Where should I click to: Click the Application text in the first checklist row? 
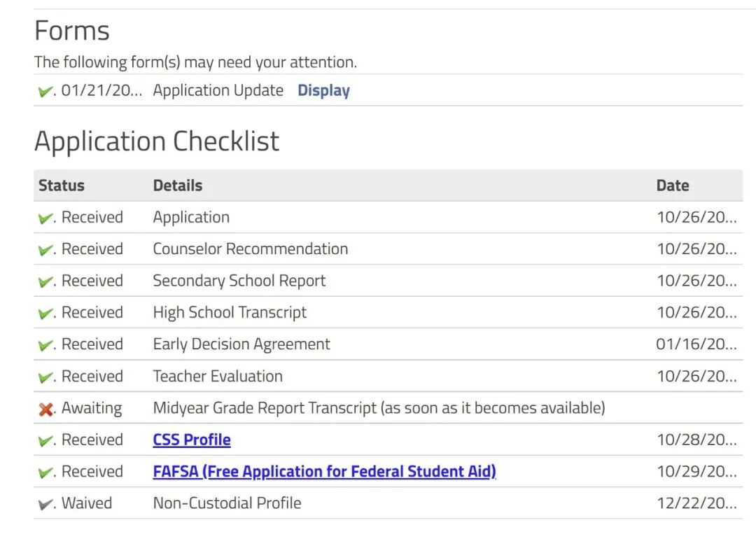tap(191, 218)
